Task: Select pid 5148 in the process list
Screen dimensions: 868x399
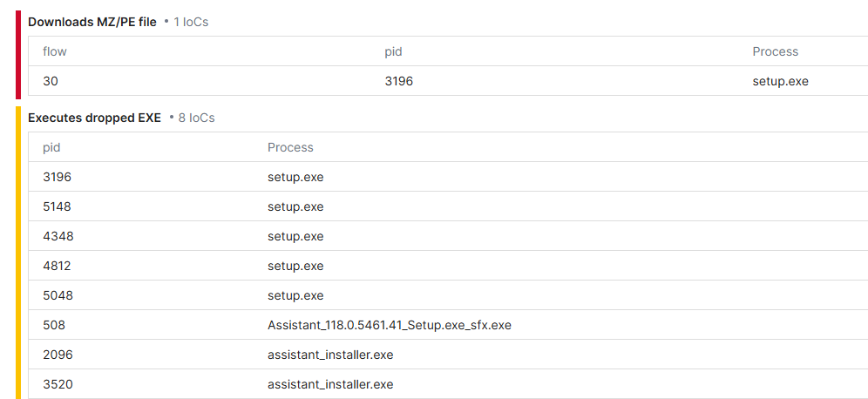Action: (58, 206)
